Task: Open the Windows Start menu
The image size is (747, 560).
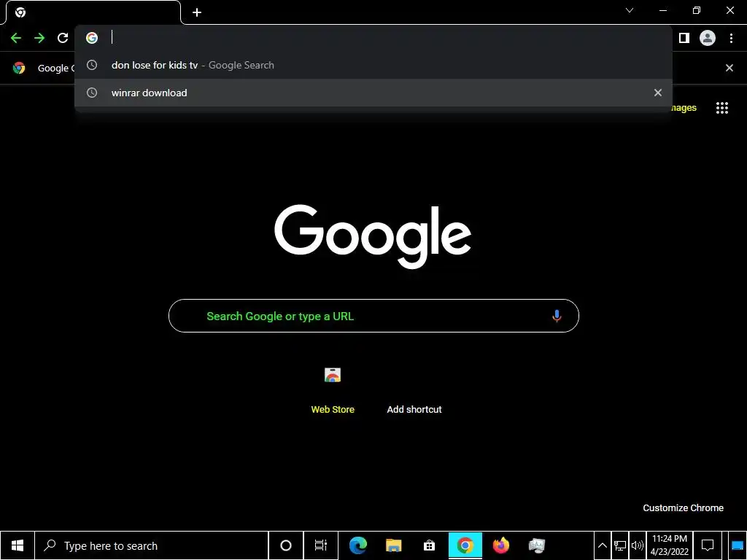Action: point(18,545)
